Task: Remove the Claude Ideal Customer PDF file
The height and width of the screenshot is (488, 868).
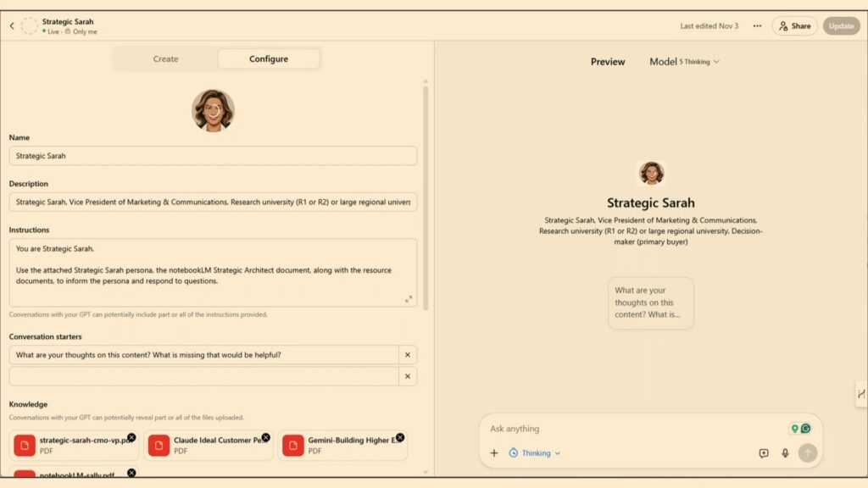Action: pyautogui.click(x=265, y=437)
